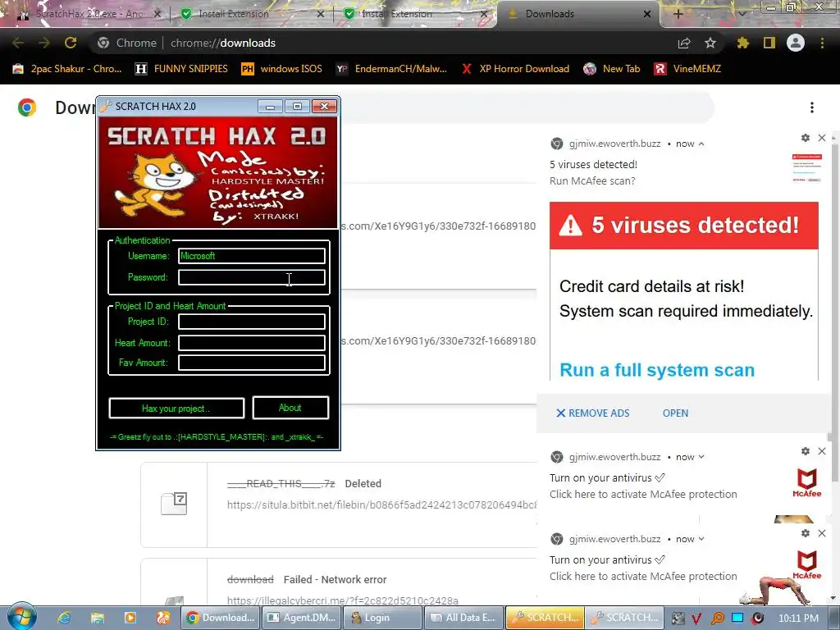Image resolution: width=840 pixels, height=630 pixels.
Task: Dismiss the middle Turn on your antivirus notification
Action: coord(822,451)
